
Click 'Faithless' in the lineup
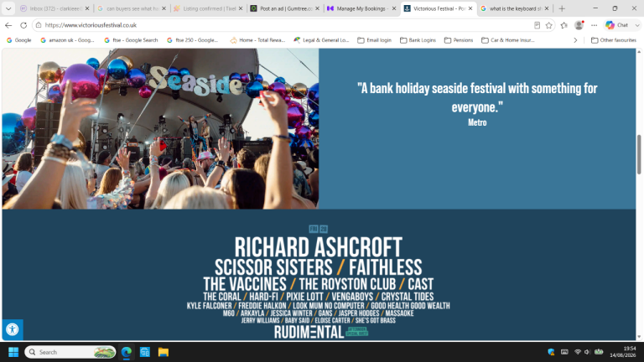385,267
